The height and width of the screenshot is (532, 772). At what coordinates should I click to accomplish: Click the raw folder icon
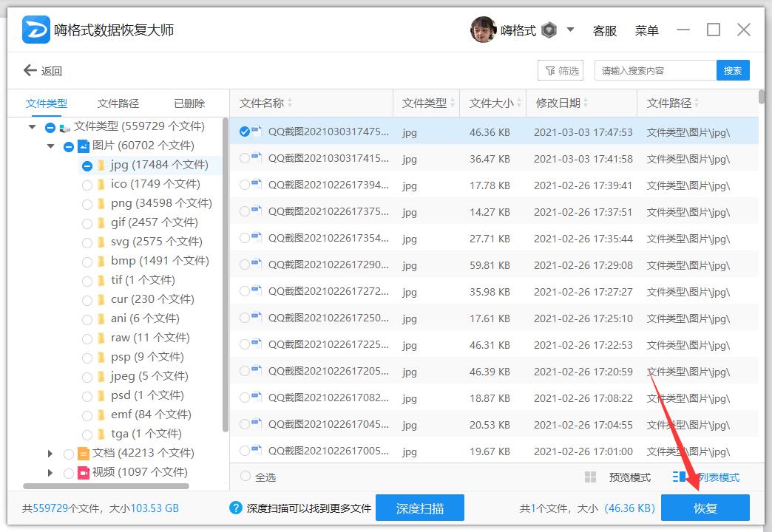101,338
